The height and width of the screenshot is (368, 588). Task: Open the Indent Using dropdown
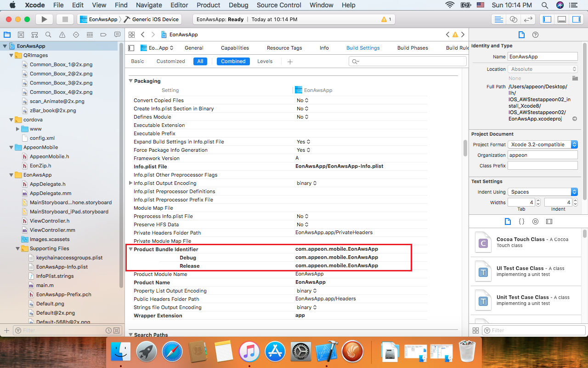point(543,192)
